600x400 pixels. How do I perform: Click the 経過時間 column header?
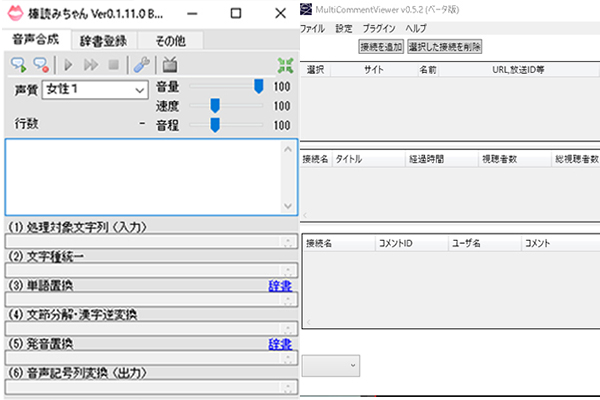pos(441,159)
